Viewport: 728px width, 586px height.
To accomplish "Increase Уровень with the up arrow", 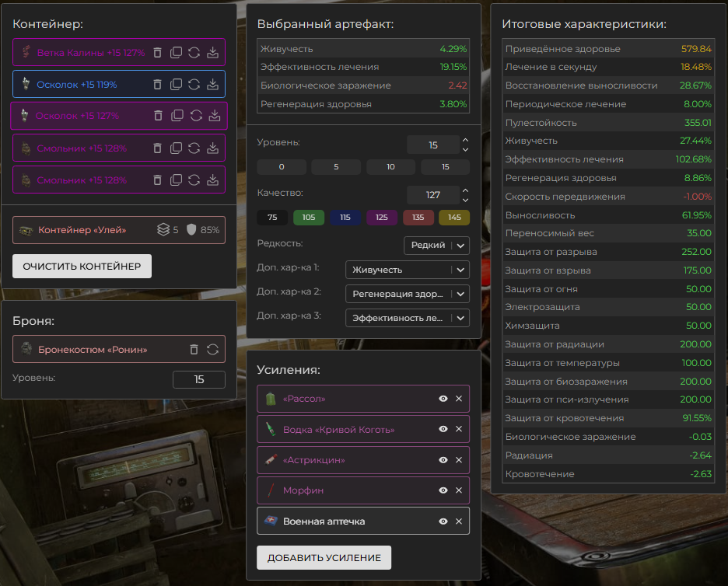I will pyautogui.click(x=465, y=140).
